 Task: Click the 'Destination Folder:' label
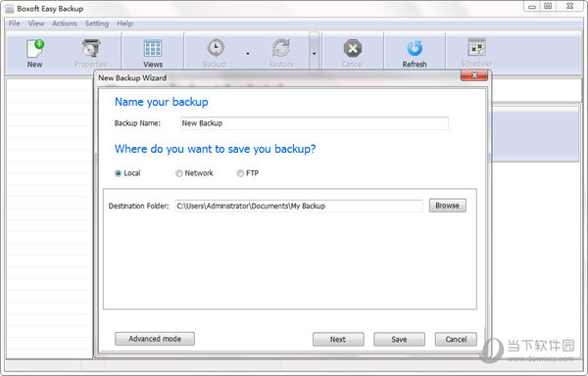139,206
